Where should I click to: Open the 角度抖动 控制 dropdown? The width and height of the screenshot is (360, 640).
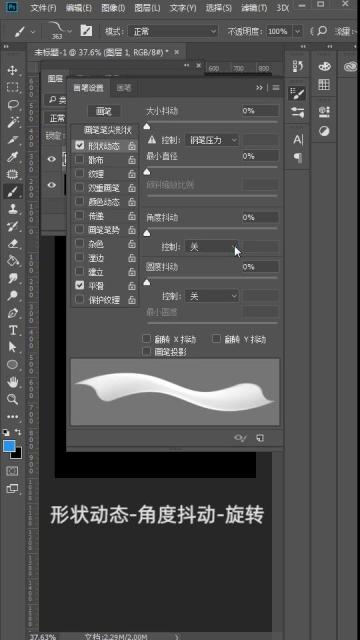(212, 247)
